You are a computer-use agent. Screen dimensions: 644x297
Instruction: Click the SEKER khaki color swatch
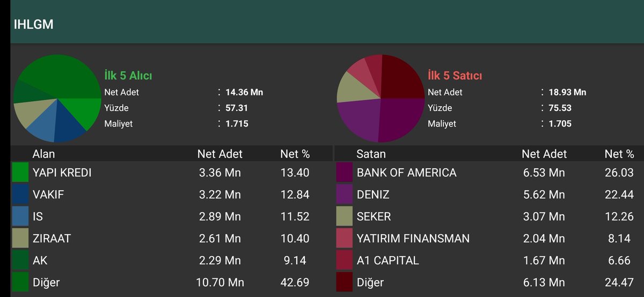(344, 217)
